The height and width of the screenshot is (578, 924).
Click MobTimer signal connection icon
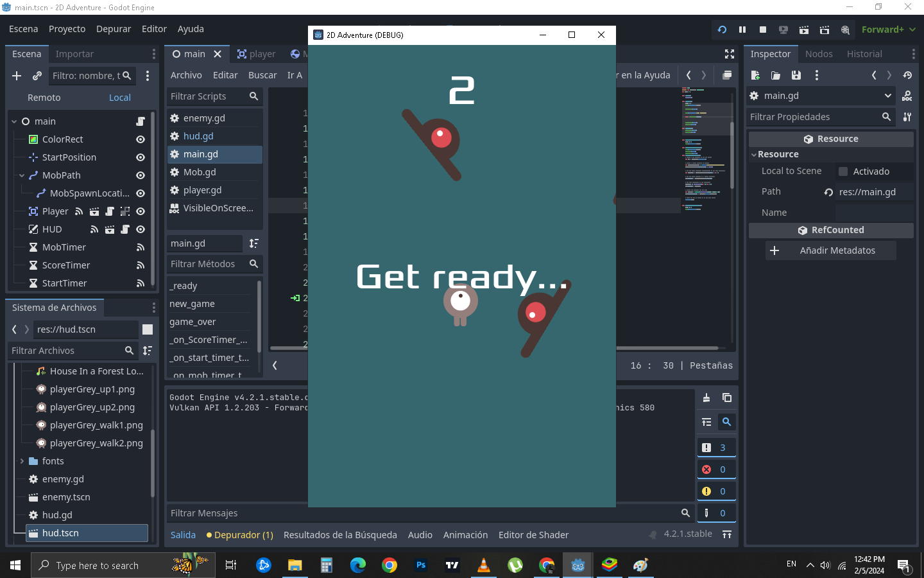[x=141, y=247]
